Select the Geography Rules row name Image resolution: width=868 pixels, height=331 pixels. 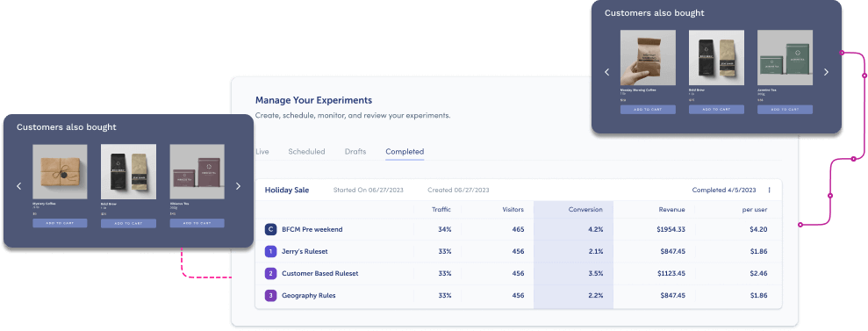coord(309,296)
